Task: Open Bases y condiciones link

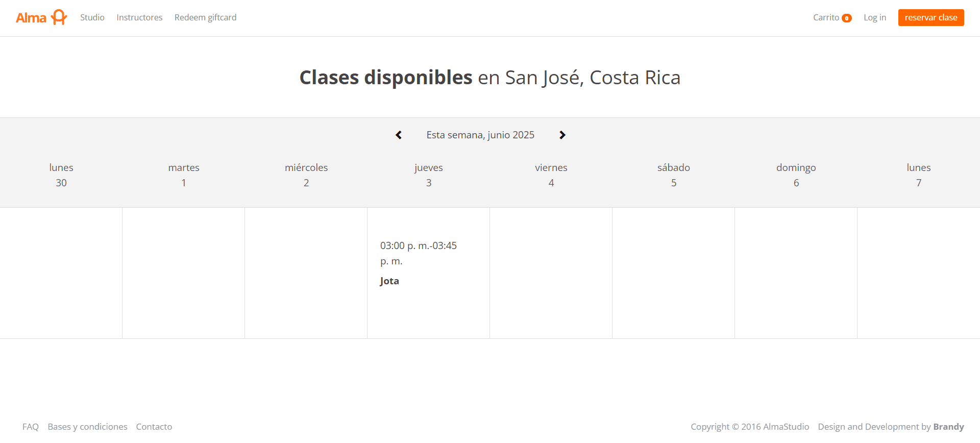Action: [x=87, y=427]
